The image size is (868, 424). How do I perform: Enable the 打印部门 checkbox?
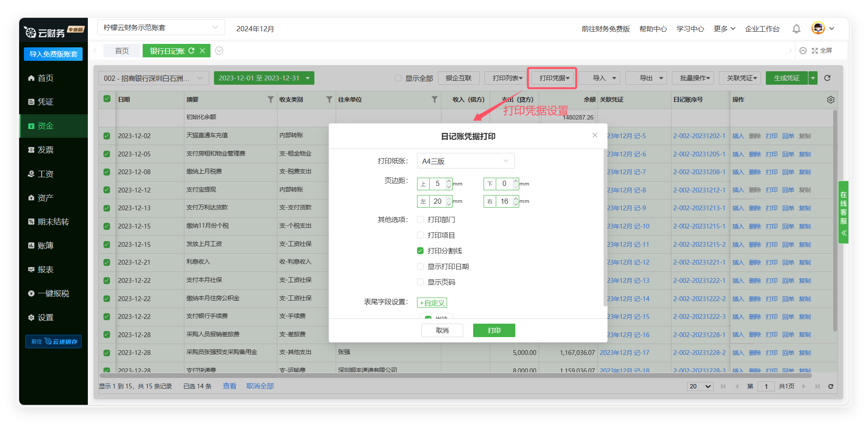coord(421,220)
